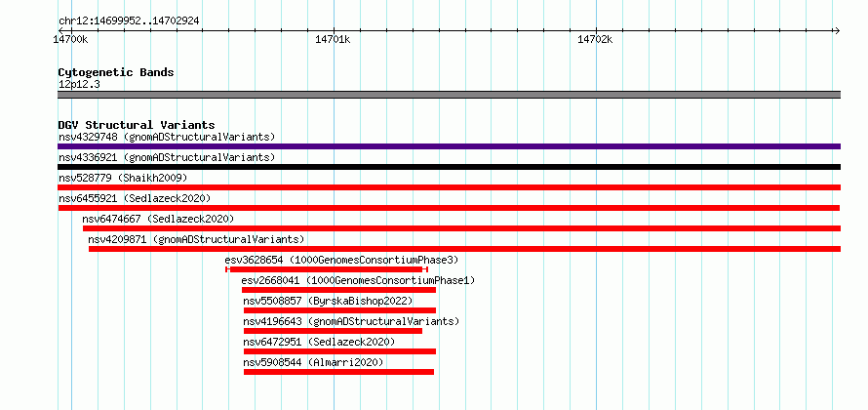Open the nsv4329748 (gnomADStructuralVariants) label
This screenshot has height=410, width=868.
(167, 137)
